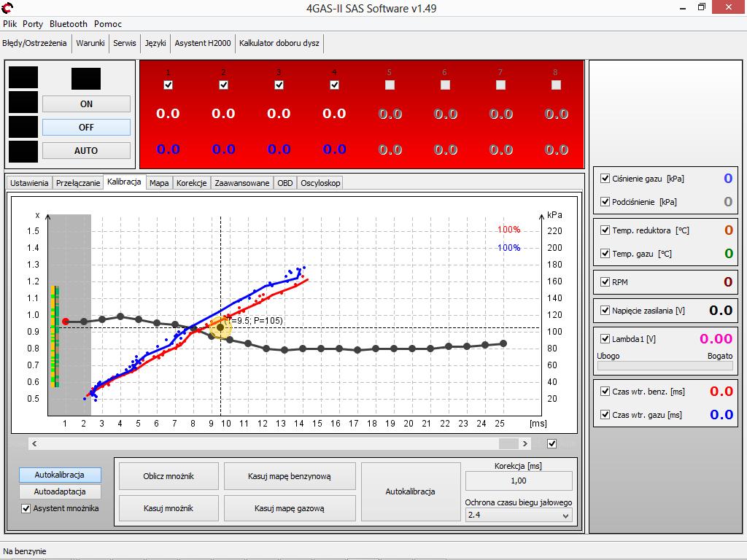
Task: Open Języki toolbar item
Action: pyautogui.click(x=155, y=43)
